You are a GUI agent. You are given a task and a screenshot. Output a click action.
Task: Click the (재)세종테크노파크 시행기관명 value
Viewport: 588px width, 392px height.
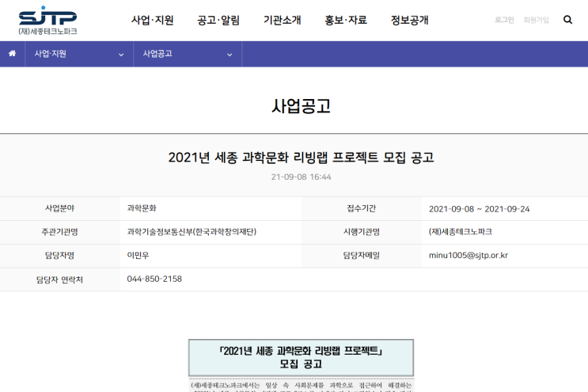click(x=460, y=232)
